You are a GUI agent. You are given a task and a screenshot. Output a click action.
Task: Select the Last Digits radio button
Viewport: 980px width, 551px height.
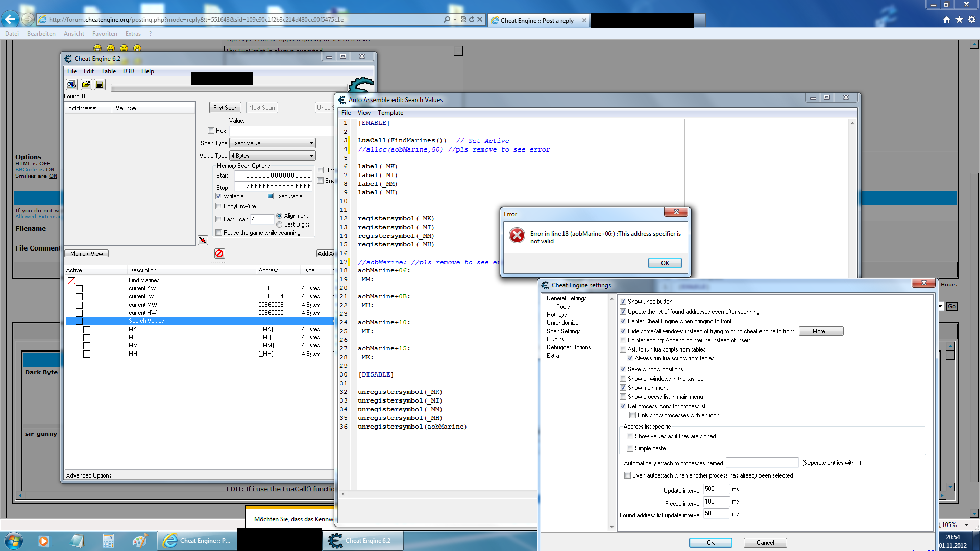[x=279, y=224]
